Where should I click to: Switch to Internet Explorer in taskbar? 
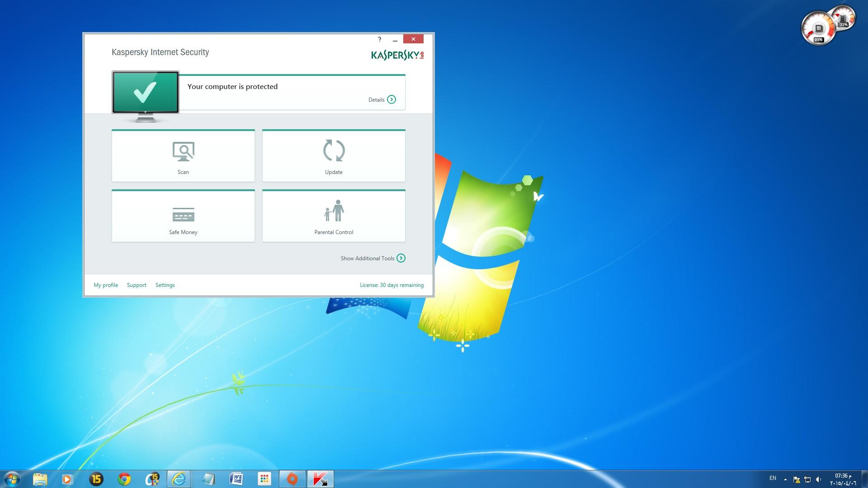tap(179, 479)
